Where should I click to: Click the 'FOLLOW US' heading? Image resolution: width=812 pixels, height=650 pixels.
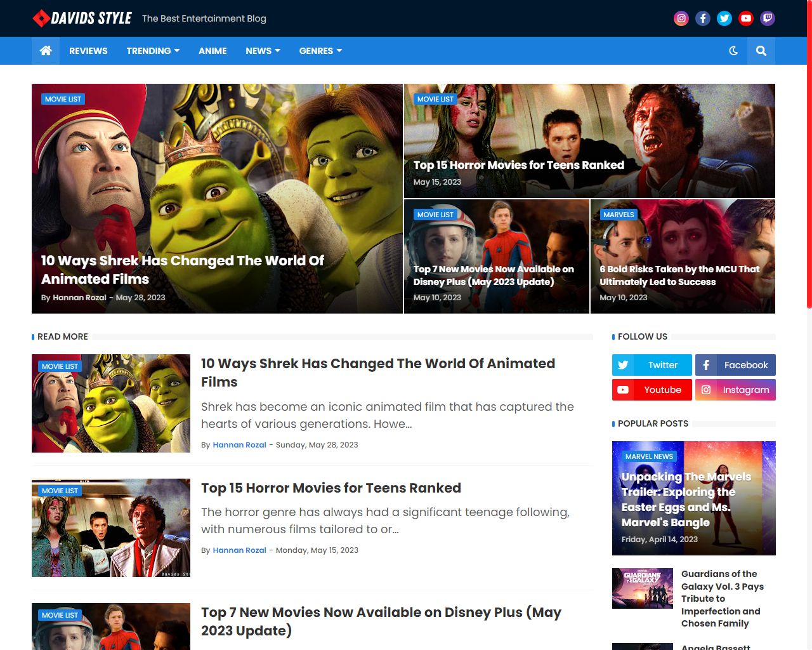pyautogui.click(x=643, y=336)
